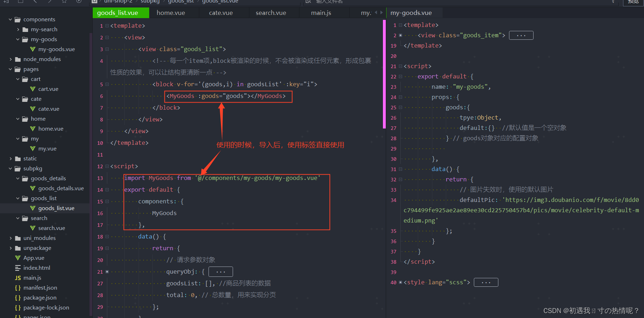Switch to the cate.vue tab
644x318 pixels.
click(221, 13)
